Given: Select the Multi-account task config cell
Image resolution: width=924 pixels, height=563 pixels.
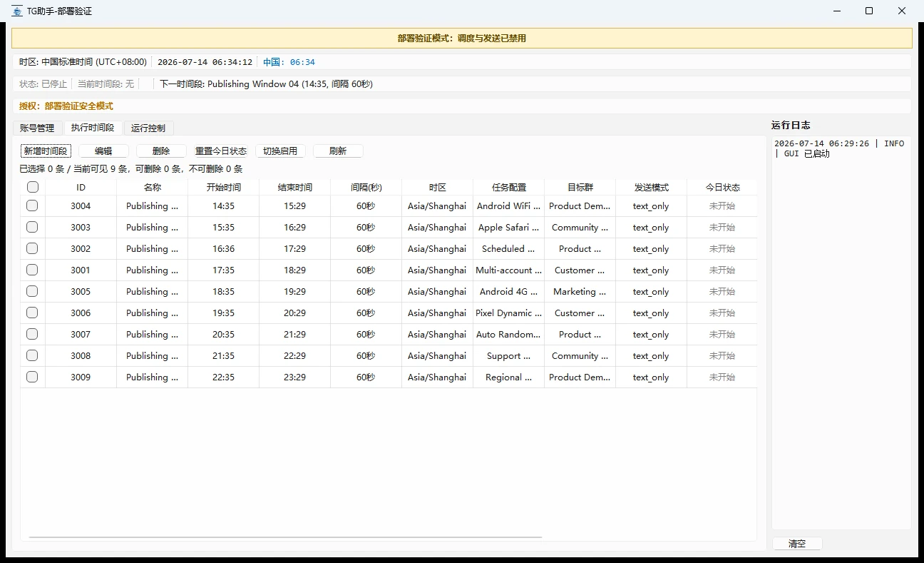Looking at the screenshot, I should 508,270.
